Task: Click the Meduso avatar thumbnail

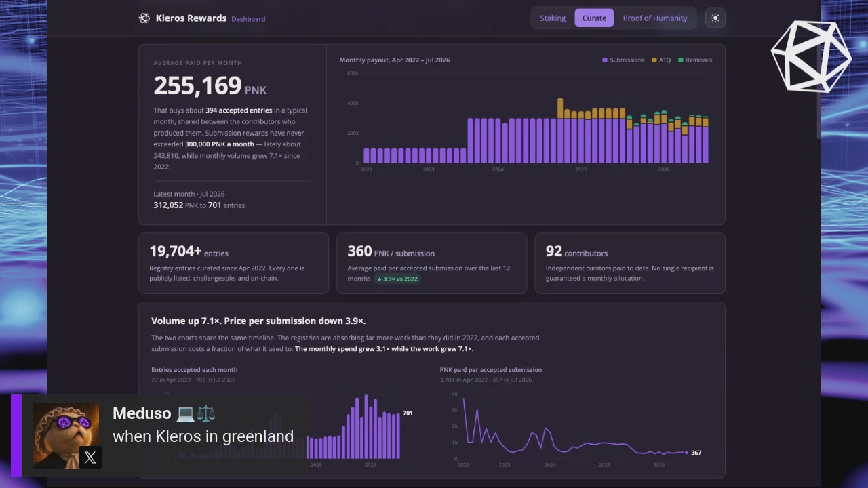Action: tap(66, 436)
